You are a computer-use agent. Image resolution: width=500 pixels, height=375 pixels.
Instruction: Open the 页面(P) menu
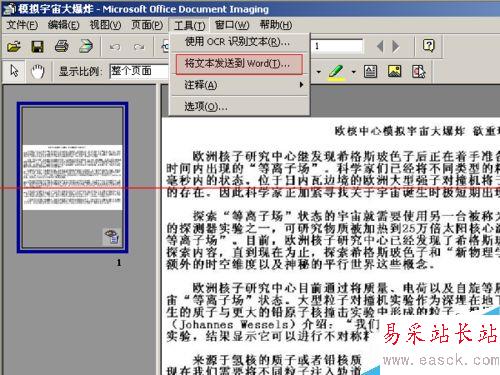[147, 25]
